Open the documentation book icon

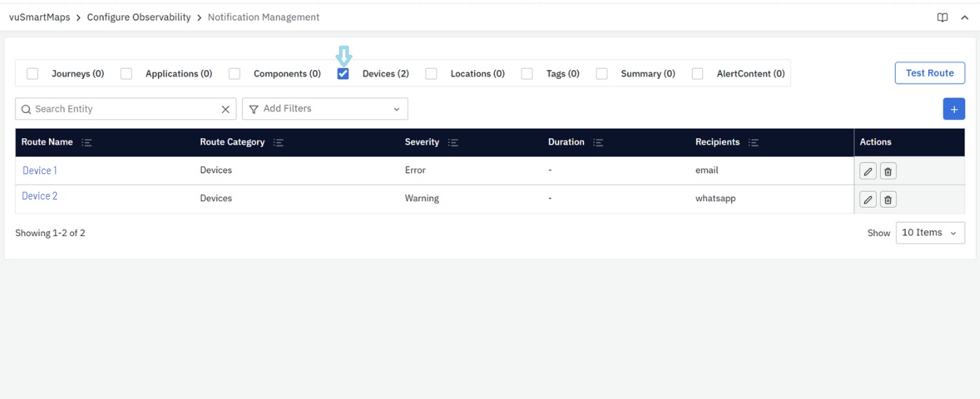[x=942, y=18]
